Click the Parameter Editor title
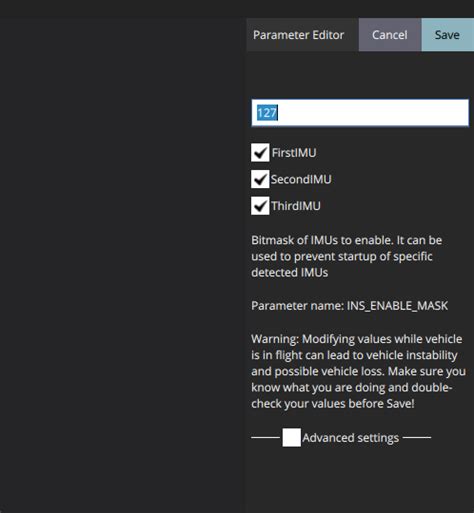The width and height of the screenshot is (474, 513). click(298, 35)
